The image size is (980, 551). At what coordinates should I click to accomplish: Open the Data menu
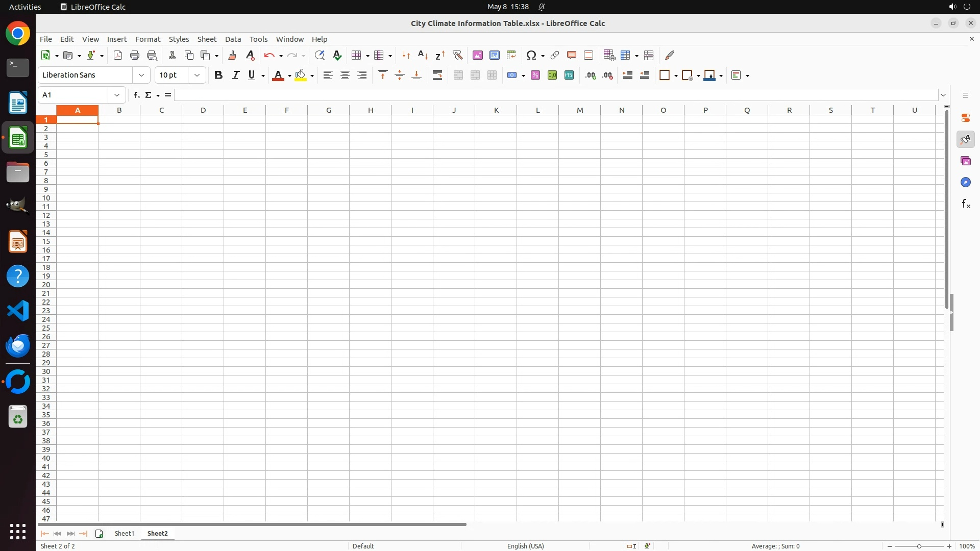pos(233,39)
